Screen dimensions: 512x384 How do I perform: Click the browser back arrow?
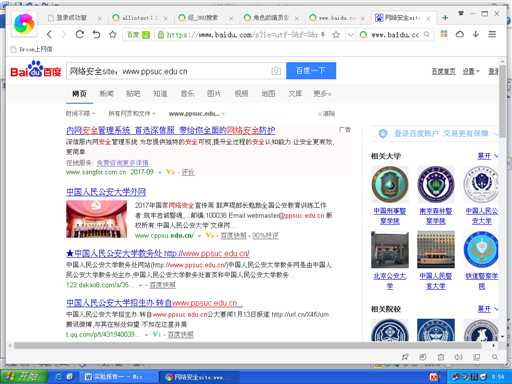(49, 34)
